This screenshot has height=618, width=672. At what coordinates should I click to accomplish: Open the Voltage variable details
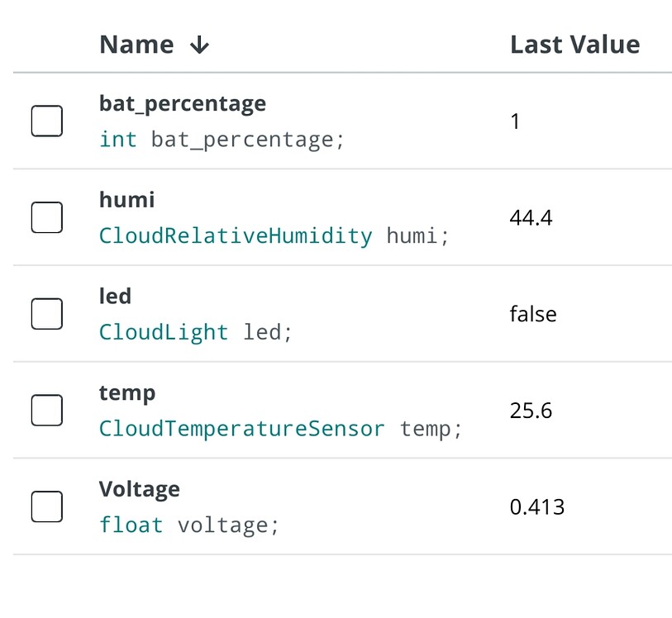click(x=139, y=489)
